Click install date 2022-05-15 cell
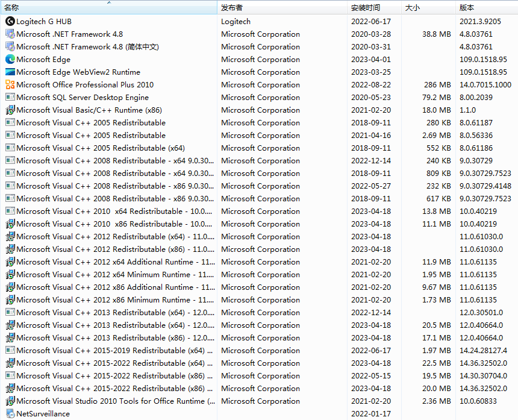 click(x=371, y=376)
